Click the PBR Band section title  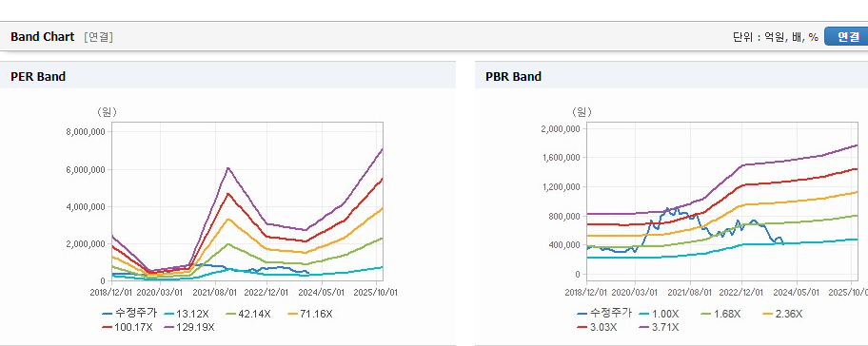(x=513, y=77)
